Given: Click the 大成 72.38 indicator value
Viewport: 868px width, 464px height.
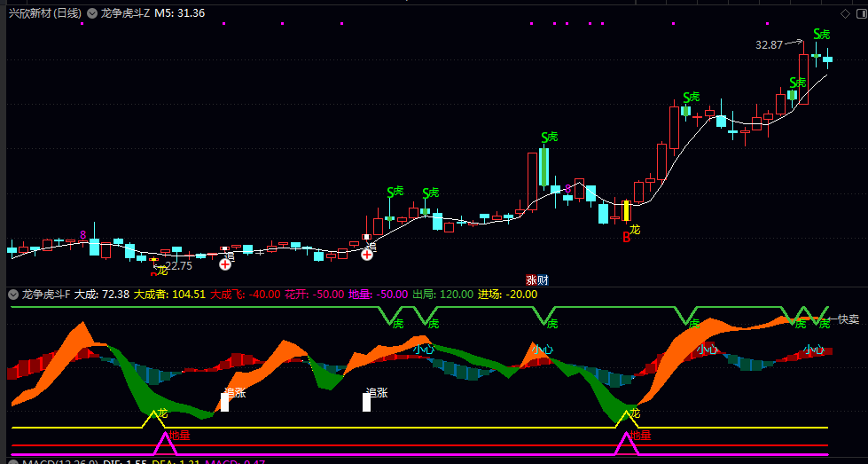Looking at the screenshot, I should click(x=102, y=294).
